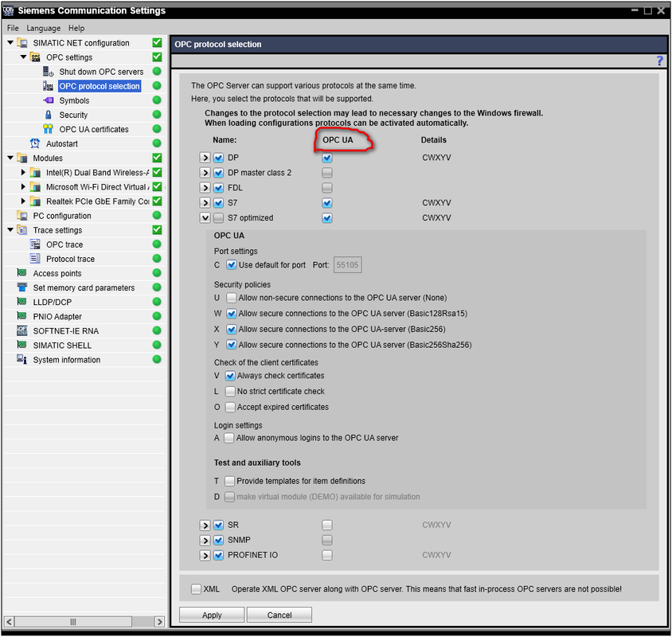This screenshot has width=672, height=637.
Task: Click the tree panel scroll right arrow
Action: point(159,622)
